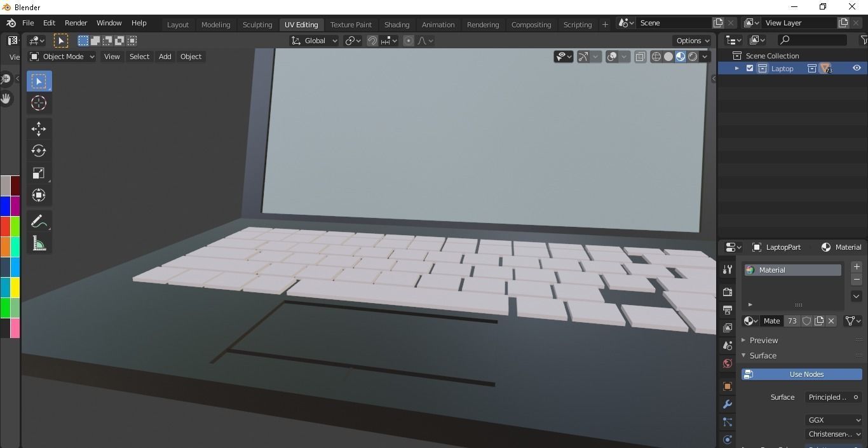Click the hand pan icon in UV editor

[x=6, y=98]
